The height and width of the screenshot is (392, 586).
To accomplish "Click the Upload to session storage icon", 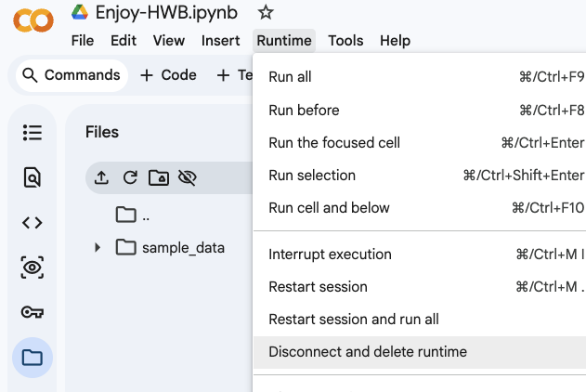I will pyautogui.click(x=102, y=177).
